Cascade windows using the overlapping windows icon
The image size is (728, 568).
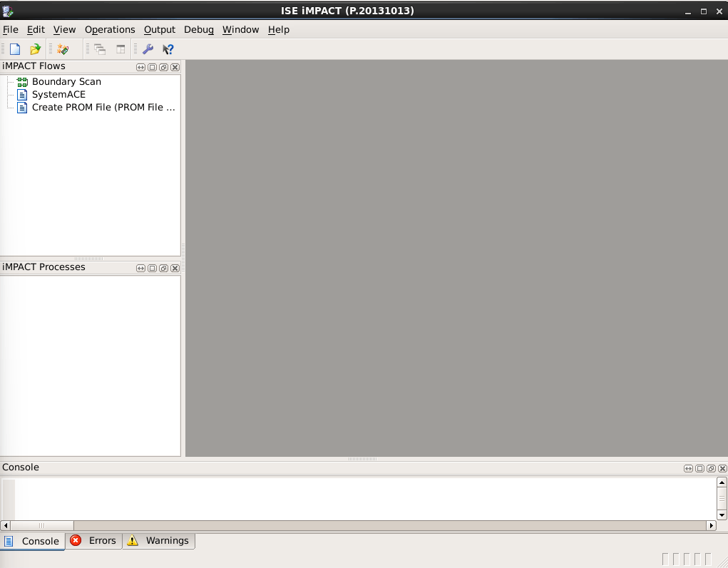(x=100, y=49)
